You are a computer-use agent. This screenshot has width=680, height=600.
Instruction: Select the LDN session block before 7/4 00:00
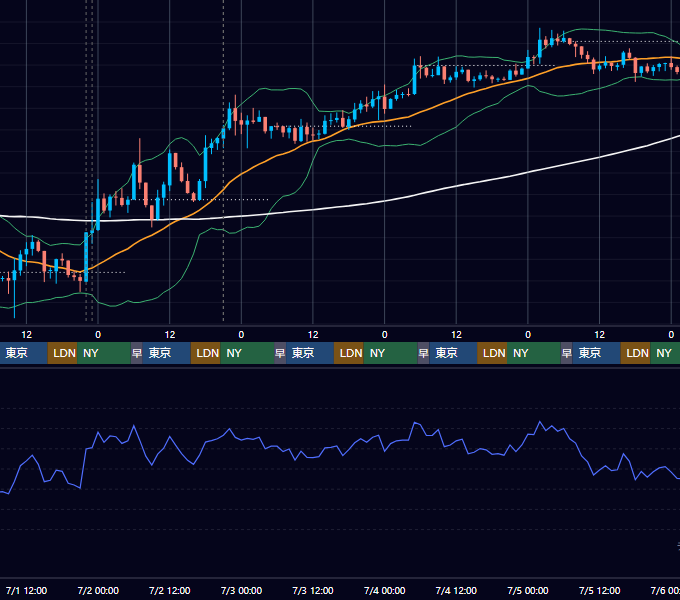click(x=349, y=353)
